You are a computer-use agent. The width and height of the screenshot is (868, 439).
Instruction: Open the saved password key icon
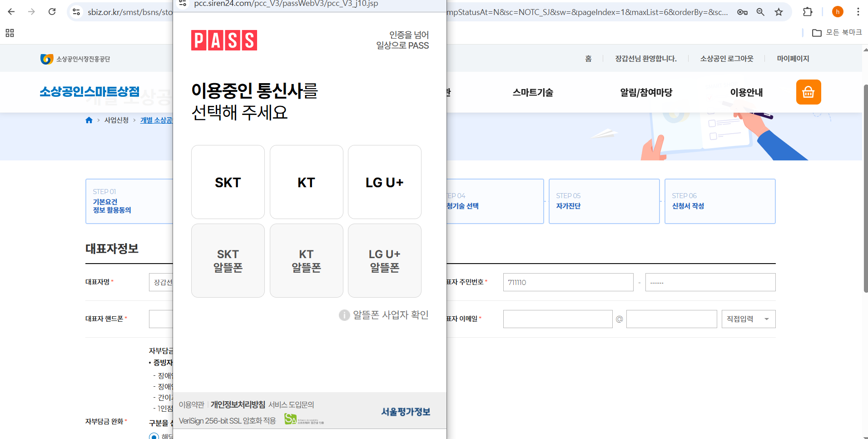click(x=742, y=12)
